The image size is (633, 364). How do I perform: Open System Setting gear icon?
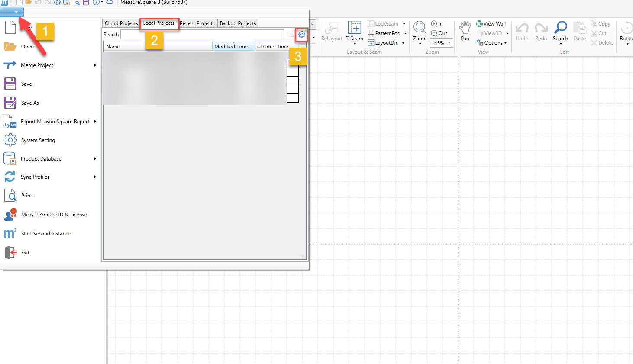click(x=10, y=140)
